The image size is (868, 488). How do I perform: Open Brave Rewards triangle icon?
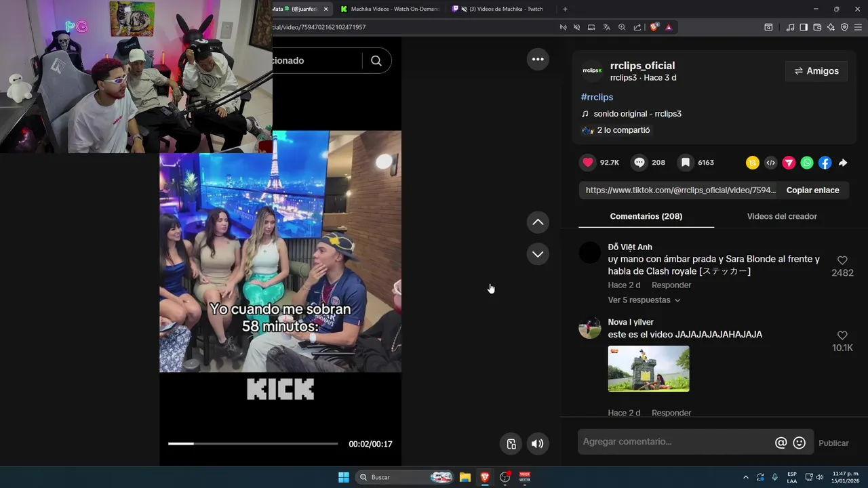(669, 27)
